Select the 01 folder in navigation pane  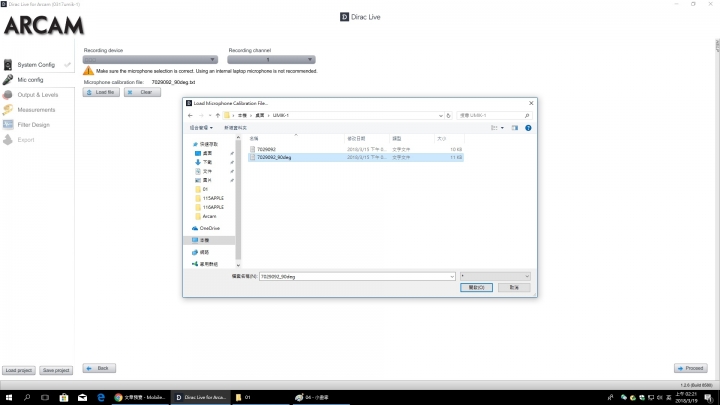coord(205,189)
